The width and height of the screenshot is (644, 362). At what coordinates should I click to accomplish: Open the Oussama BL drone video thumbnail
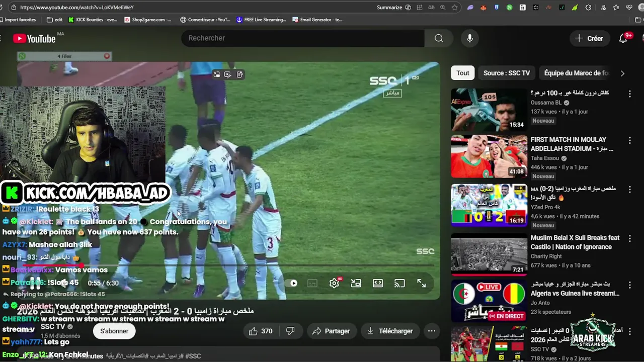489,110
